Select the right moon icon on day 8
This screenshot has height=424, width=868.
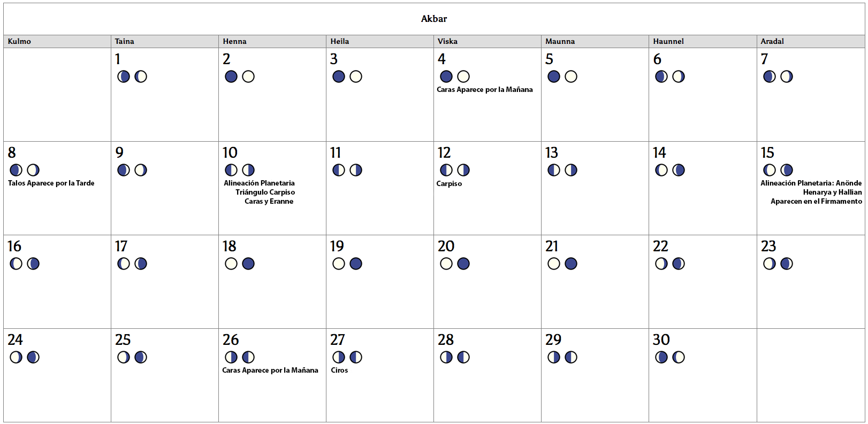(x=33, y=170)
